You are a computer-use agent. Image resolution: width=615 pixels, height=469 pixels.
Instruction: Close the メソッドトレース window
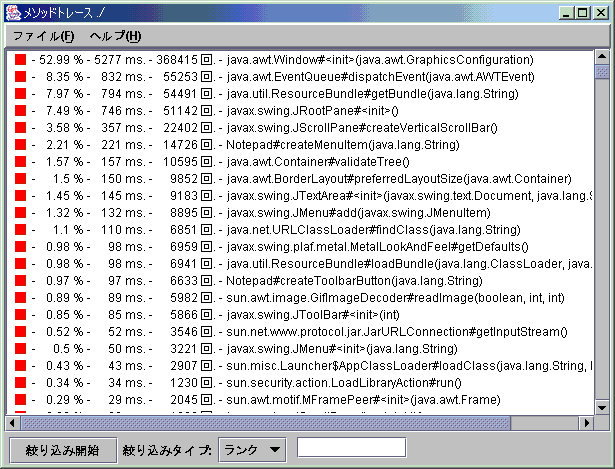[601, 13]
